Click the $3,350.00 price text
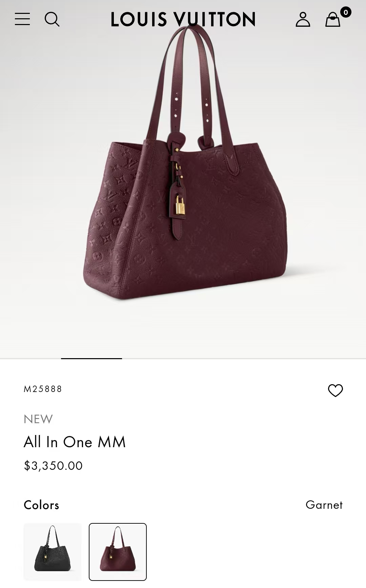Viewport: 366px width, 588px height. pos(53,466)
